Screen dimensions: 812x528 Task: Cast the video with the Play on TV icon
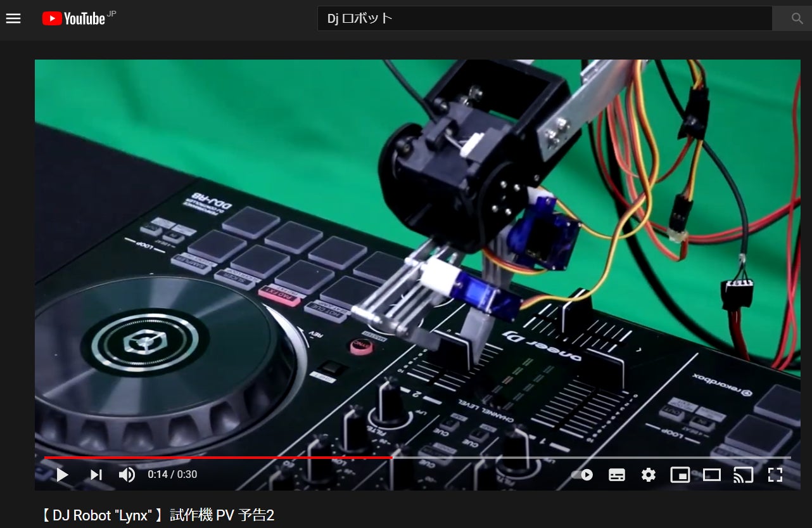pos(743,475)
